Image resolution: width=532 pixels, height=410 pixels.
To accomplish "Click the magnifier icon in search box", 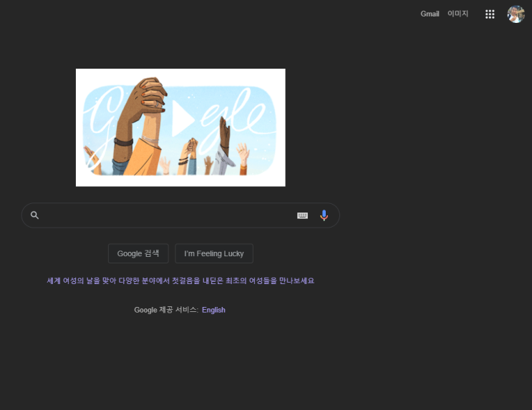I will point(34,215).
